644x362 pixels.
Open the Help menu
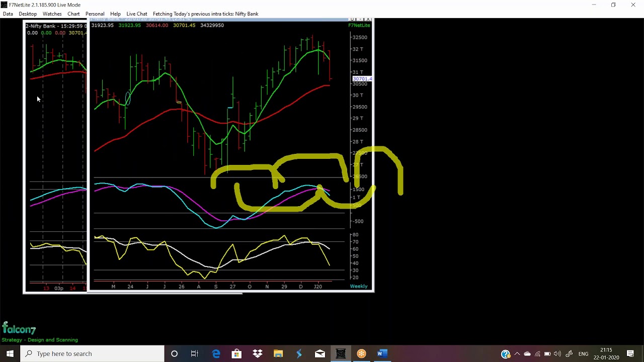coord(115,14)
